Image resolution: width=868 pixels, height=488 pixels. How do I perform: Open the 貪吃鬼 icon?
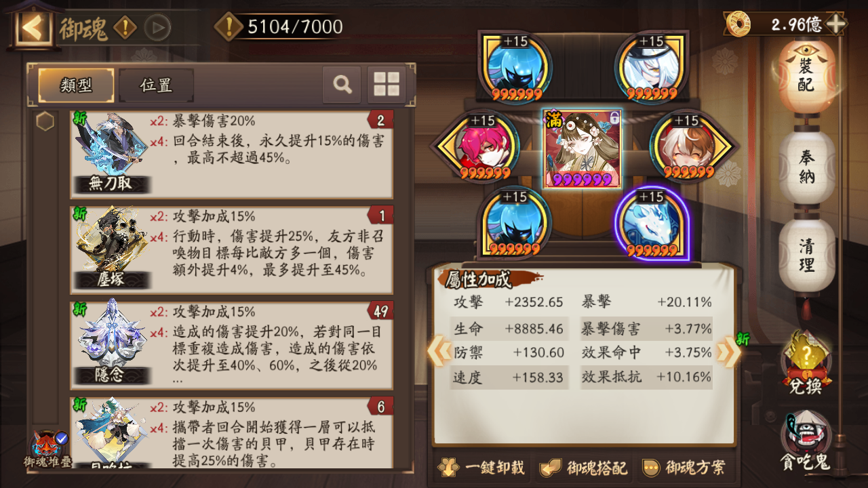[x=806, y=441]
